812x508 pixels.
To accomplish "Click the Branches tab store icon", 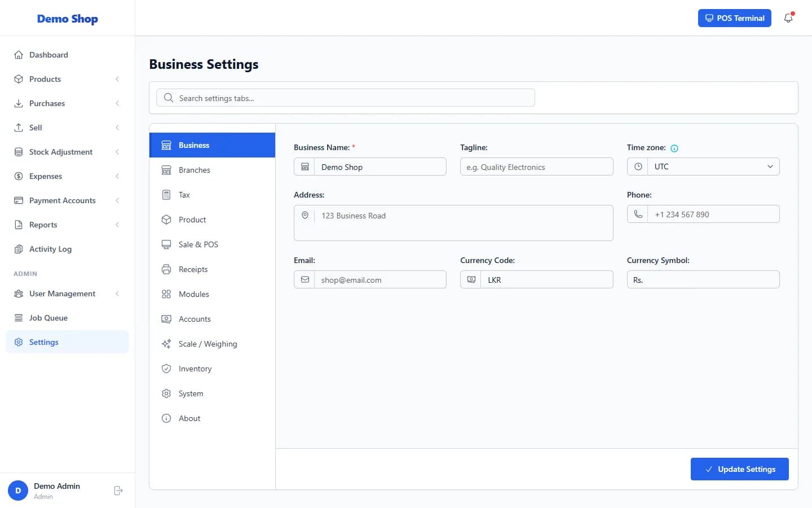I will tap(166, 170).
